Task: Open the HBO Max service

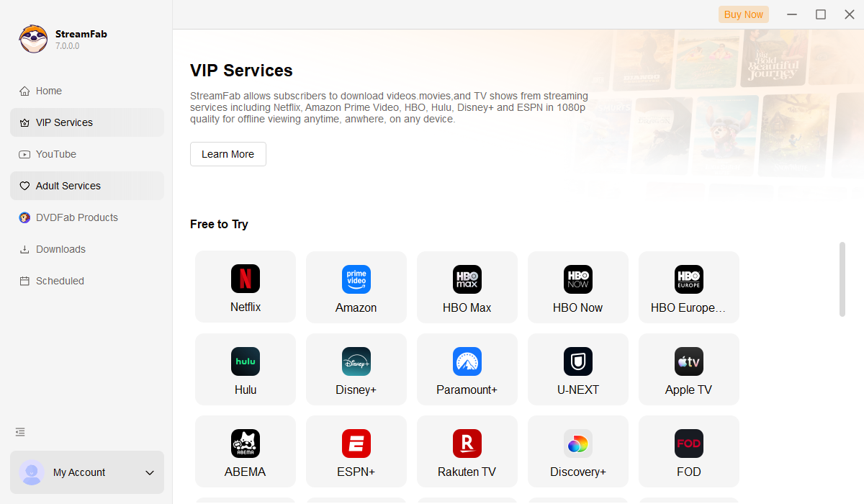Action: click(x=467, y=287)
